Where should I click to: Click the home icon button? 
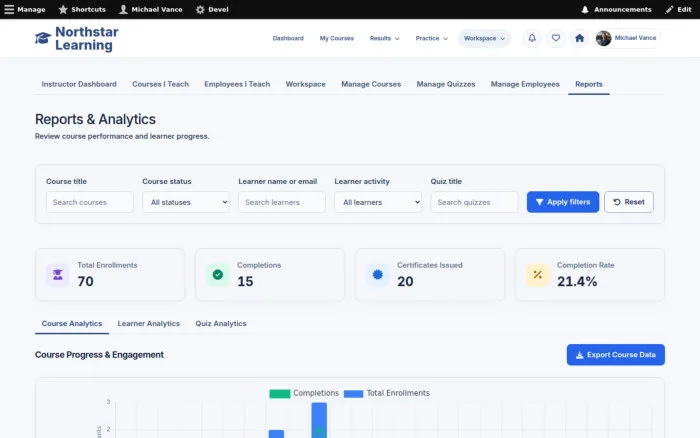[x=579, y=38]
